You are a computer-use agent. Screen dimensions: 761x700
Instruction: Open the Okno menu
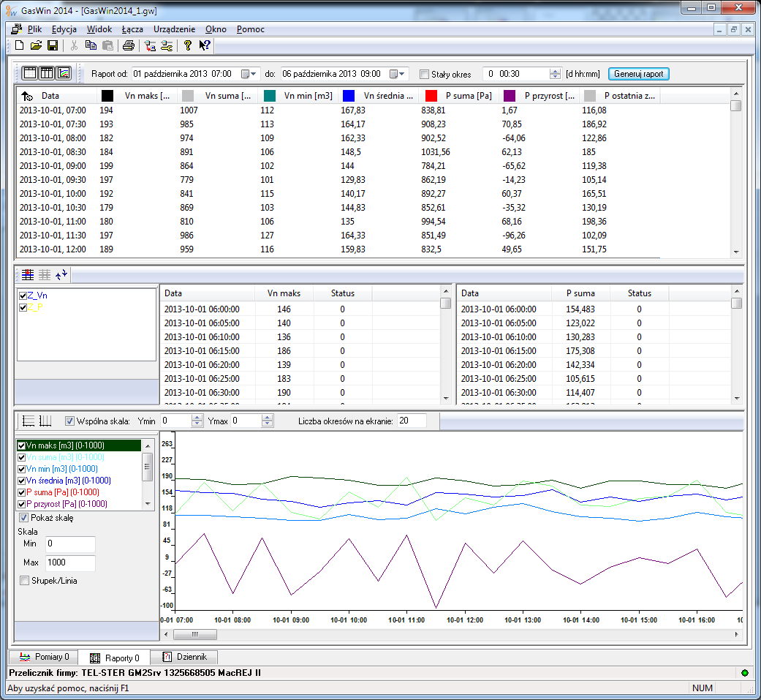coord(216,29)
